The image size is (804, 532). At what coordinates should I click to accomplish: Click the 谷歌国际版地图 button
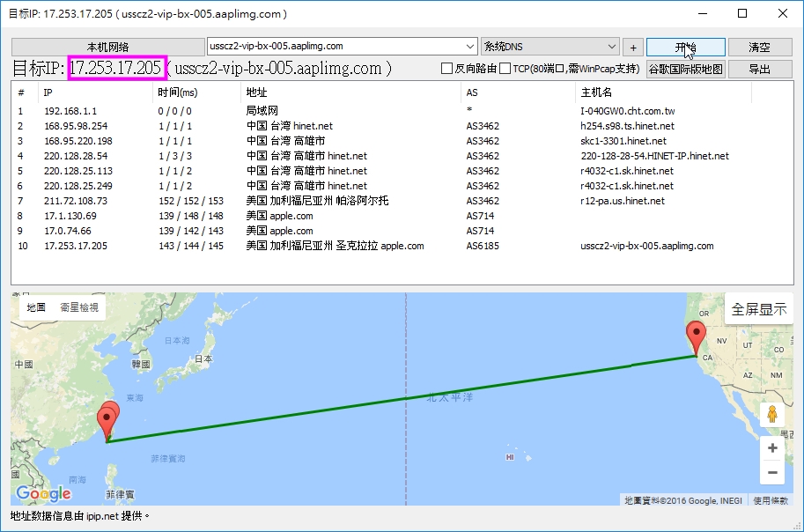point(685,69)
